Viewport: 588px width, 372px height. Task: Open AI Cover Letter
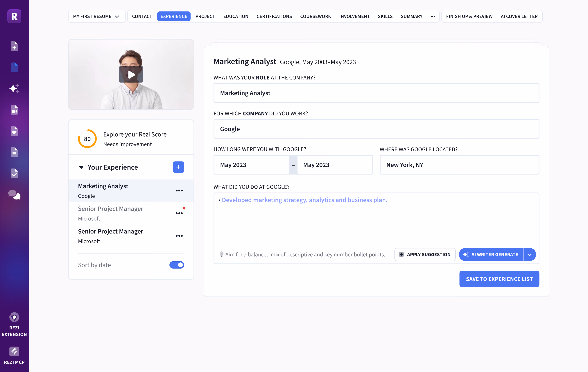(519, 16)
